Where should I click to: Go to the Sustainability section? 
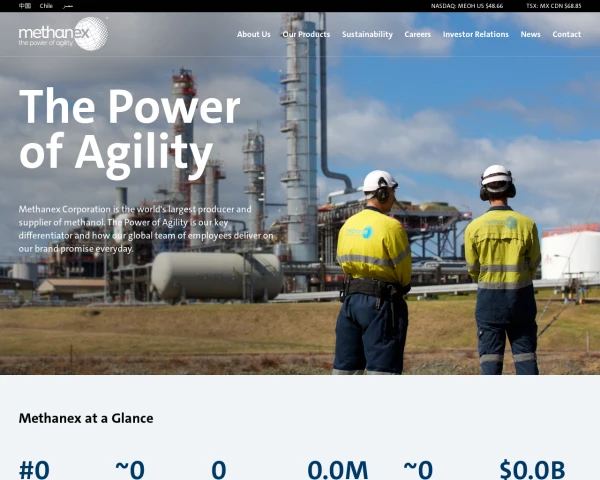367,34
